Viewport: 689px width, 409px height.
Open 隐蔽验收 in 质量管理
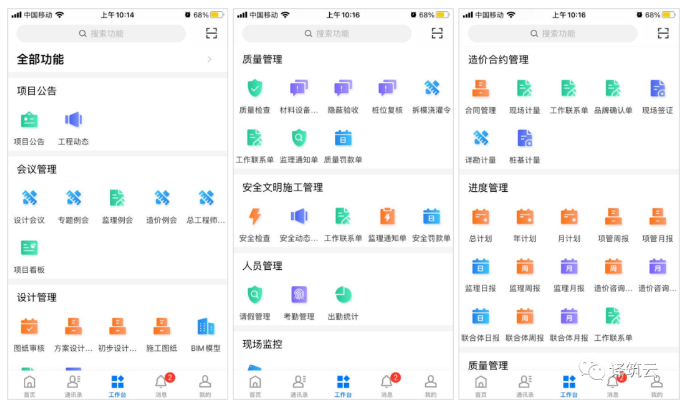[343, 88]
